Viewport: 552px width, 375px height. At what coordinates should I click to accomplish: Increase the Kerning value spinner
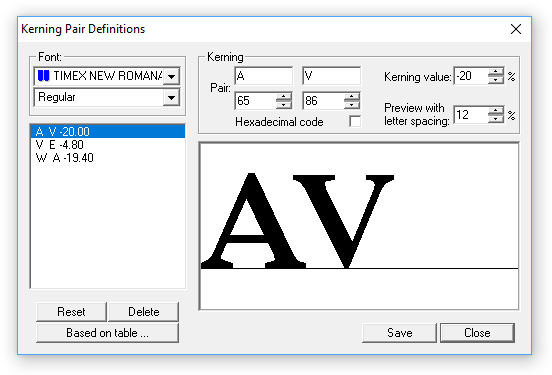pos(496,72)
